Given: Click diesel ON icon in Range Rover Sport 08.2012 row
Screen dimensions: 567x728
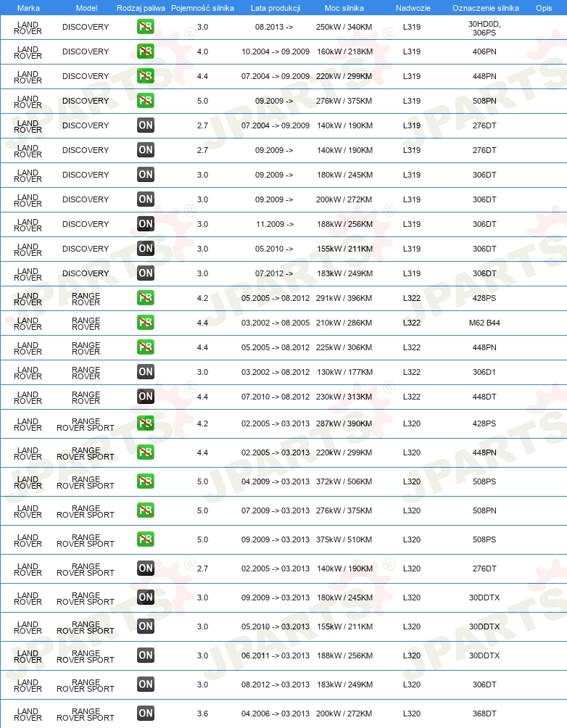Looking at the screenshot, I should pos(145,684).
